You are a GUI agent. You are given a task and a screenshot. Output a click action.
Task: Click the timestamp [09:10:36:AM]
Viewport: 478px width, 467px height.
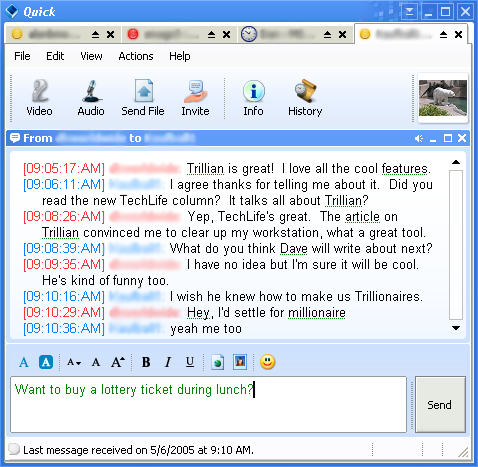pos(64,328)
